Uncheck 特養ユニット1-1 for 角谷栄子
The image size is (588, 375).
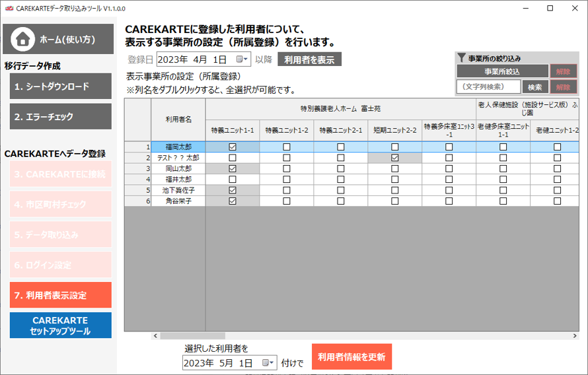point(233,201)
